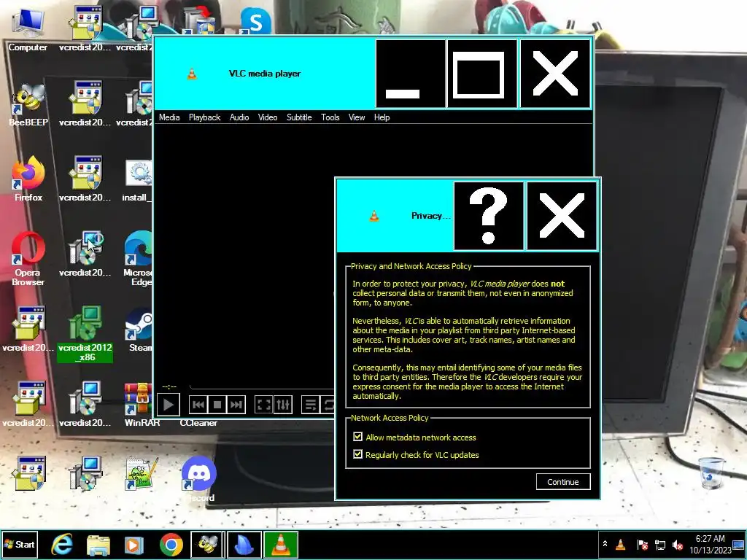
Task: Open the Subtitle menu
Action: tap(299, 117)
